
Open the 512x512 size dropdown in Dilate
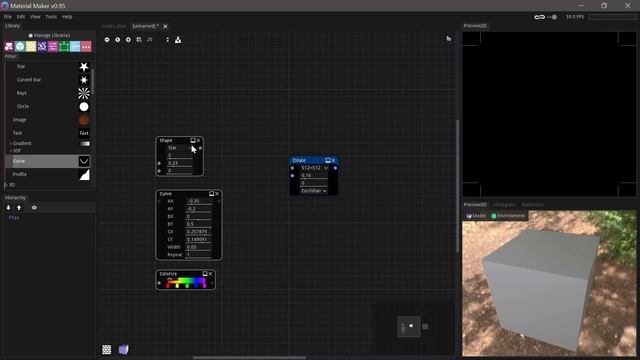tap(314, 168)
